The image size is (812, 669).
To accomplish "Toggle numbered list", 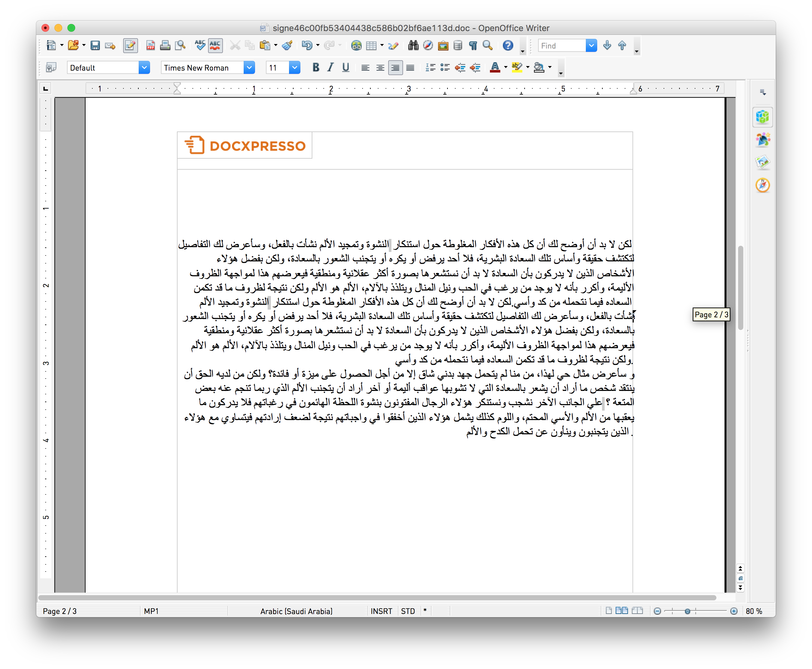I will tap(430, 68).
